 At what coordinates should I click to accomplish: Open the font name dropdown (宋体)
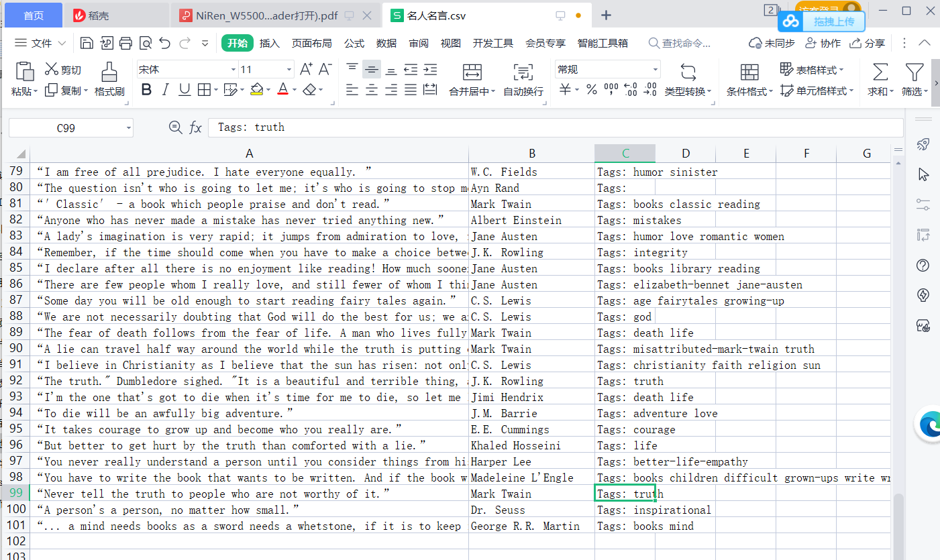point(233,70)
